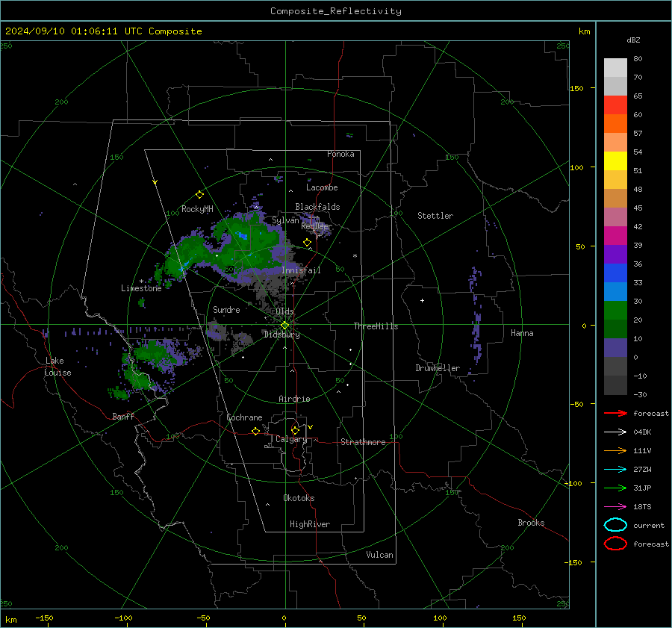
Task: Select the cyan 27ZW arrow legend entry
Action: click(x=615, y=470)
